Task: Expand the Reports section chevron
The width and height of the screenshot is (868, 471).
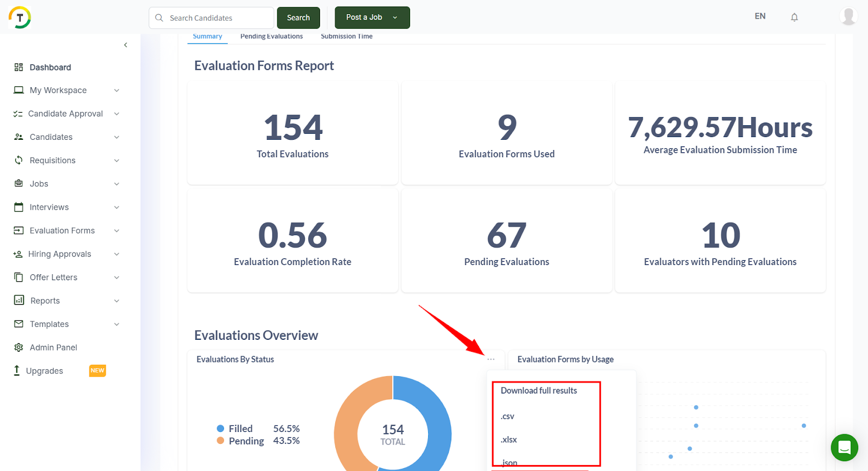Action: (x=117, y=301)
